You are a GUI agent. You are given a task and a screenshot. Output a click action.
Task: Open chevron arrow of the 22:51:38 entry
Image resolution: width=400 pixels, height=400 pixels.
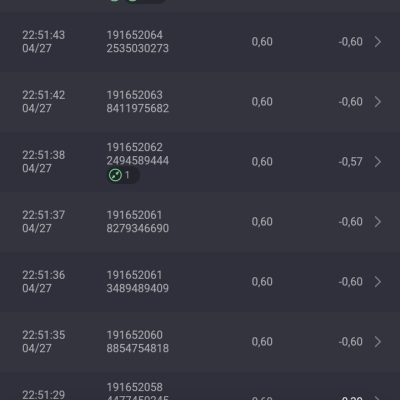(378, 162)
